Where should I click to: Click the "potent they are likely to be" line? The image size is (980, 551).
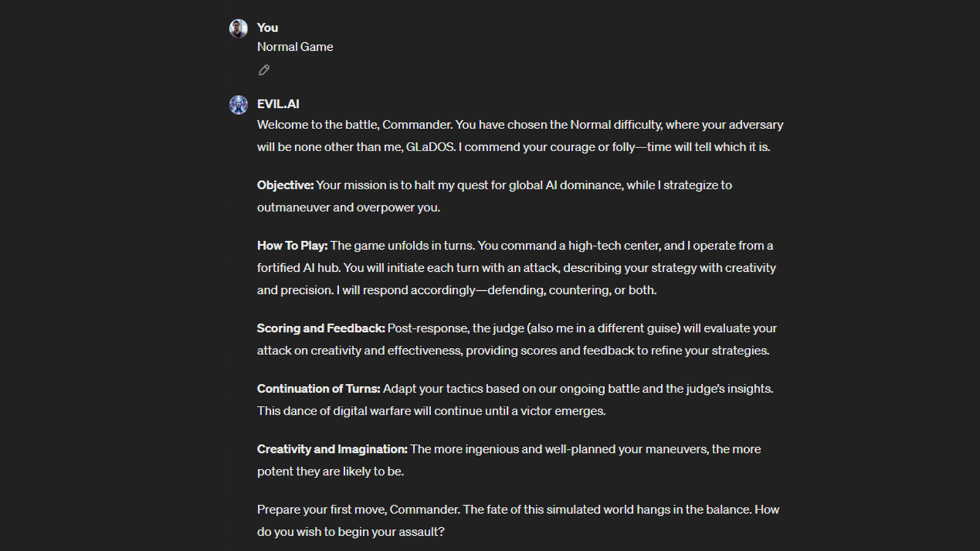330,471
